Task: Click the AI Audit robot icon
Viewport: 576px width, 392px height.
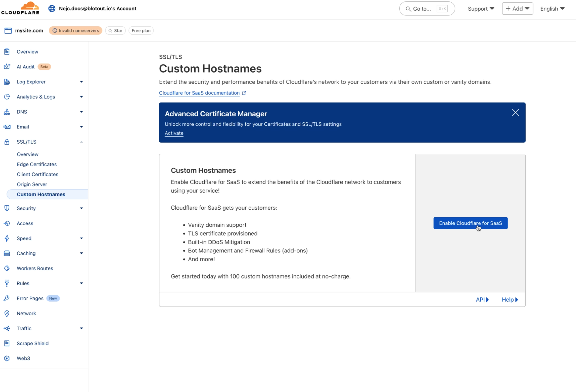Action: (7, 67)
